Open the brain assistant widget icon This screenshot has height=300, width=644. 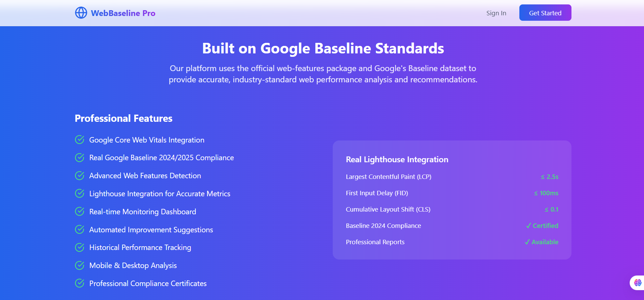[x=638, y=283]
